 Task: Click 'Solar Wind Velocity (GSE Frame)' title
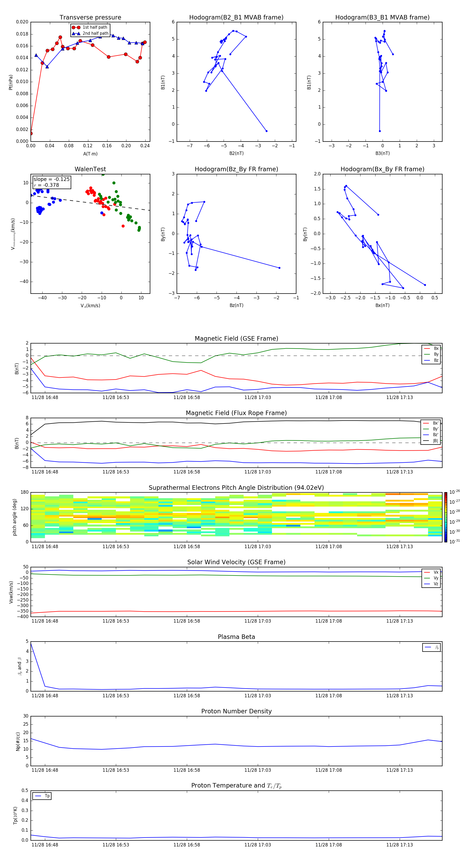236,562
